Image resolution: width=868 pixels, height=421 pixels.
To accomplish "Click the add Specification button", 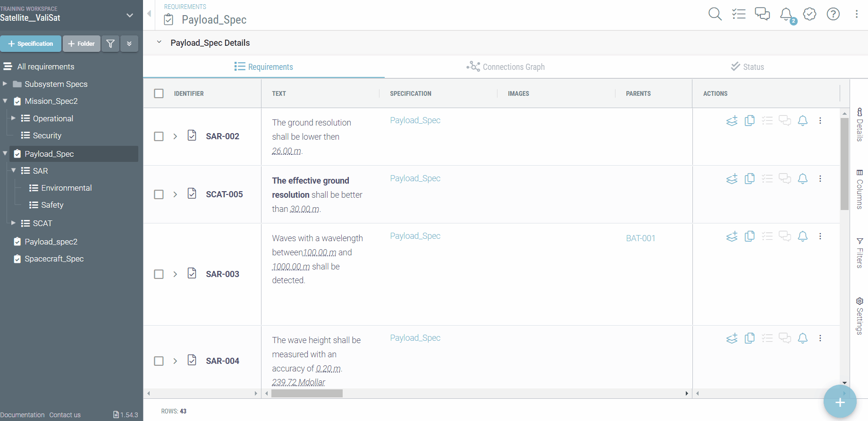I will [31, 44].
